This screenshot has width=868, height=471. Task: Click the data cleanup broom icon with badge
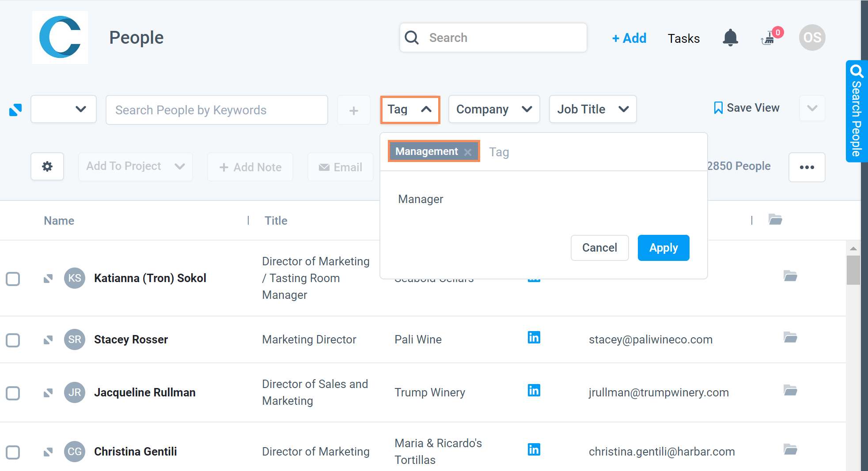[769, 39]
